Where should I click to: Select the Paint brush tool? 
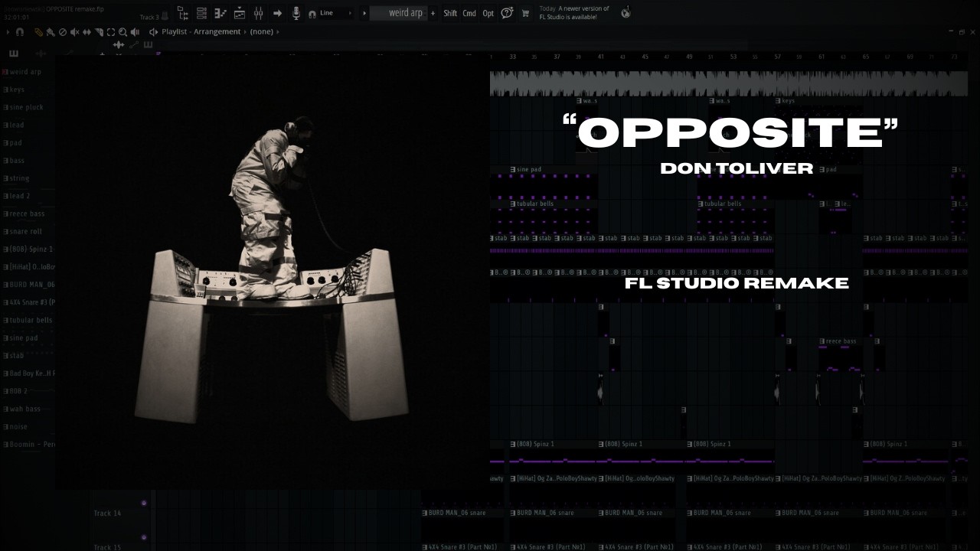(51, 32)
